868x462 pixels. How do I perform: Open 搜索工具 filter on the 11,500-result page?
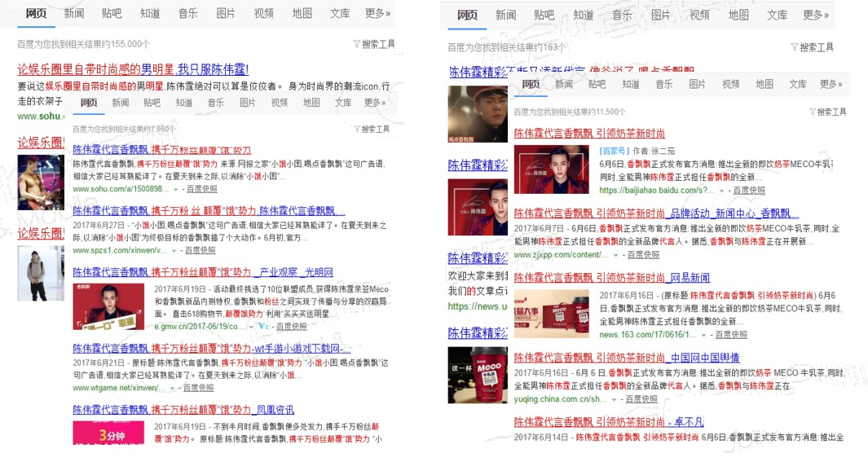[x=828, y=112]
